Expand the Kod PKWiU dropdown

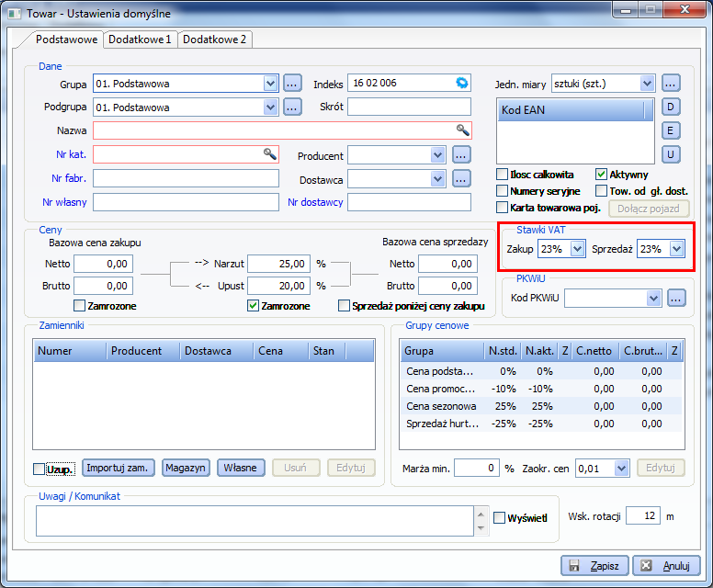click(653, 299)
